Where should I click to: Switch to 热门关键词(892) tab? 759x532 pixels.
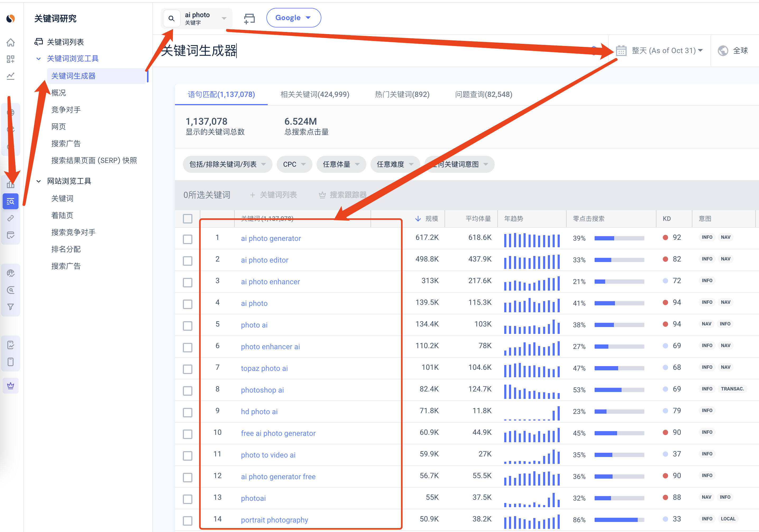click(x=402, y=95)
